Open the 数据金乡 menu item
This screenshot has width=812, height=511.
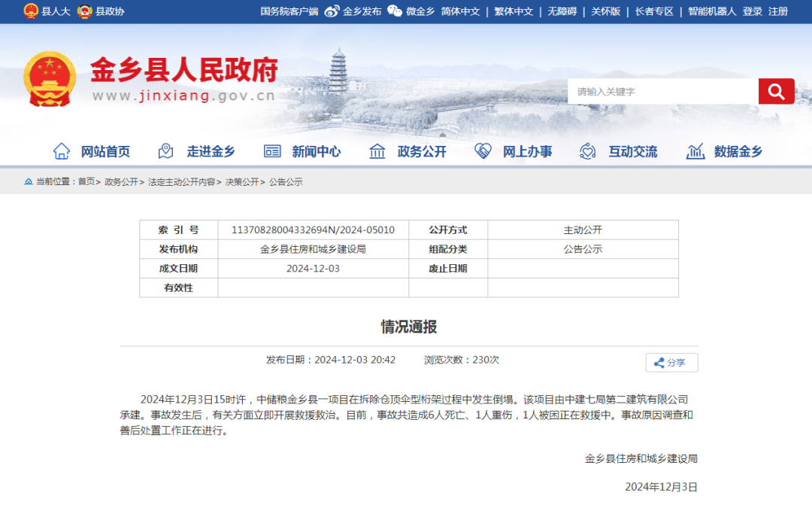(738, 151)
